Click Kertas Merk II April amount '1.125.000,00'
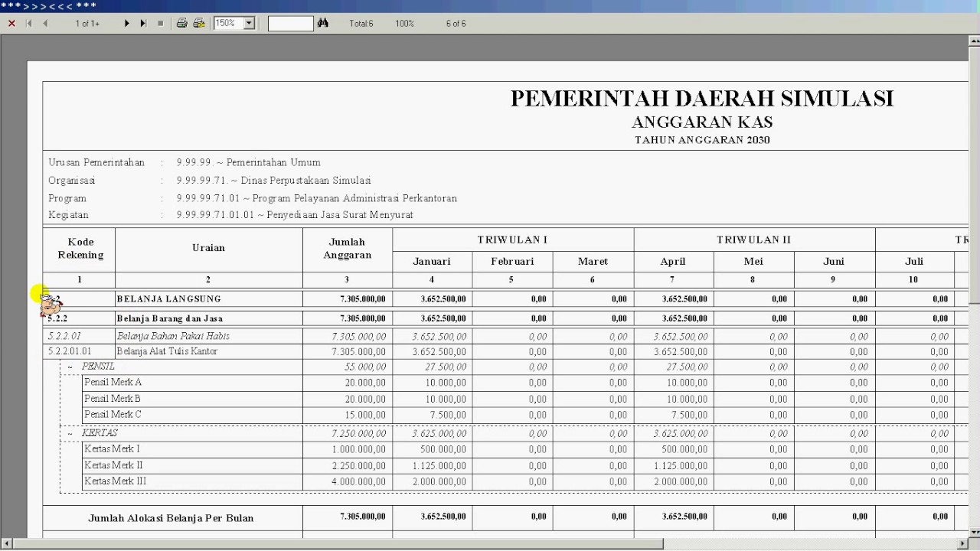The width and height of the screenshot is (980, 551). click(x=681, y=466)
